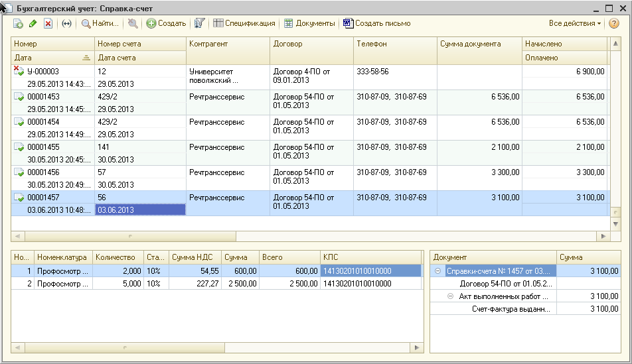632x364 pixels.
Task: Click the edit pencil icon
Action: (33, 23)
